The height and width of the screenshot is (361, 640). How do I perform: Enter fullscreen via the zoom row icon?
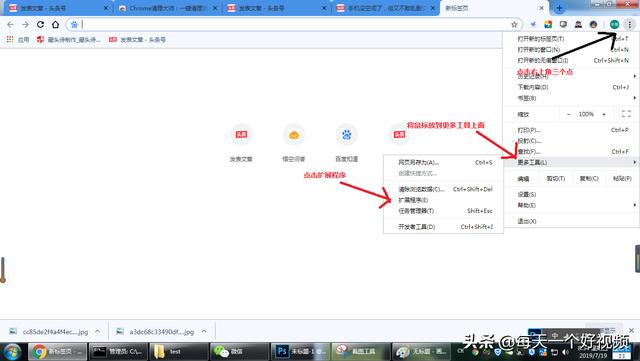tap(626, 114)
